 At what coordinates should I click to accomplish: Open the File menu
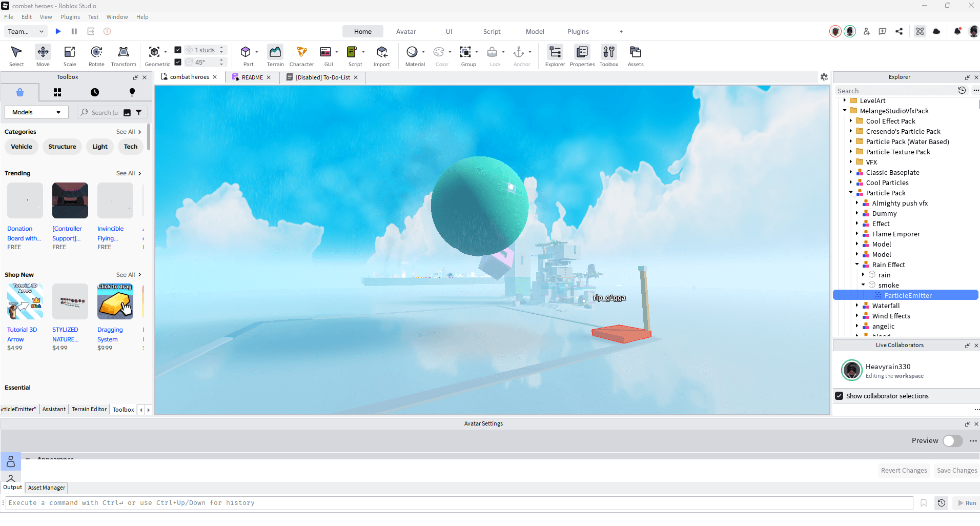click(9, 17)
